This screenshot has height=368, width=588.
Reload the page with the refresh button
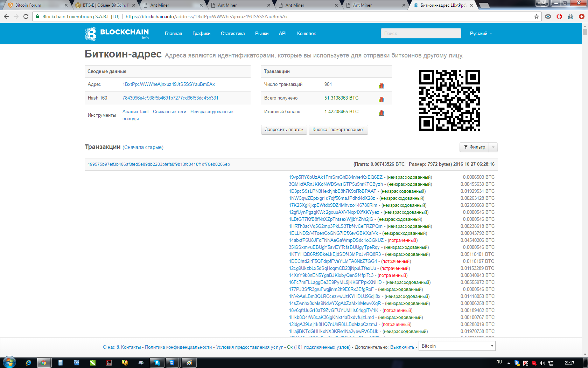(x=26, y=16)
